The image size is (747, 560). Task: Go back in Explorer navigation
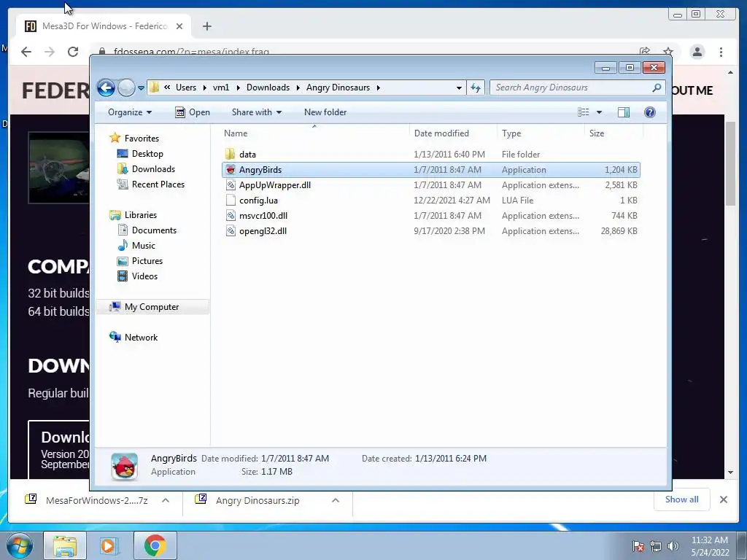(x=106, y=87)
